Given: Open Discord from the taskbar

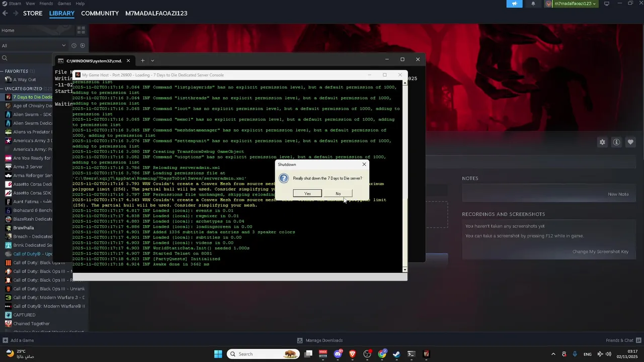Looking at the screenshot, I should coord(338,354).
